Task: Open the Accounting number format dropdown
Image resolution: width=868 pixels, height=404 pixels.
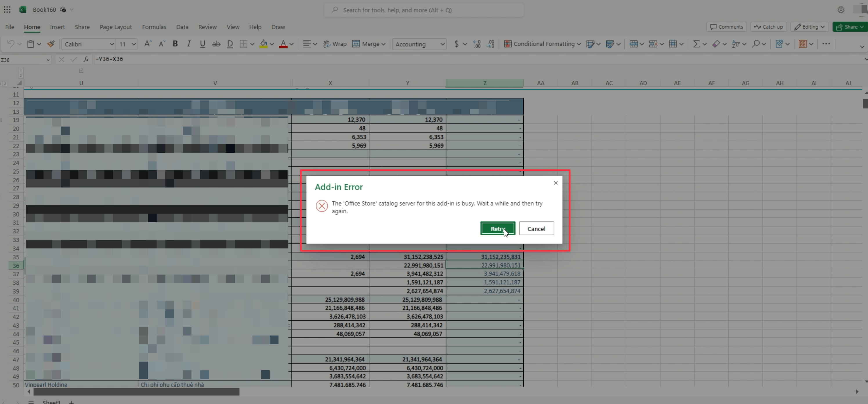Action: [x=419, y=44]
